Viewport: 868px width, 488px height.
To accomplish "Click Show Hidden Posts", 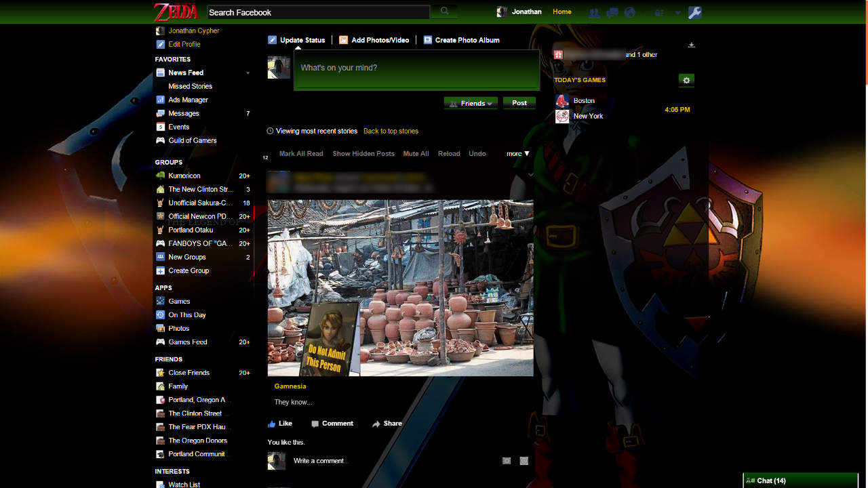I will [x=363, y=154].
